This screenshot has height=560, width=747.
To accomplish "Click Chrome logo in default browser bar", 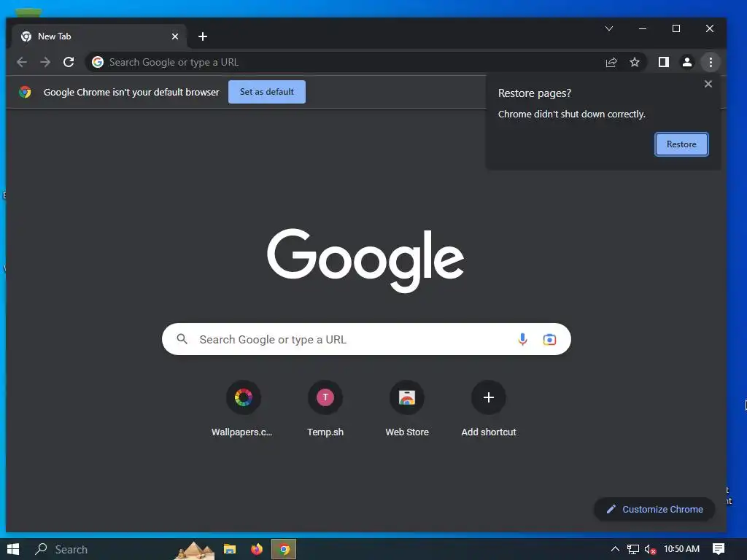I will coord(26,92).
